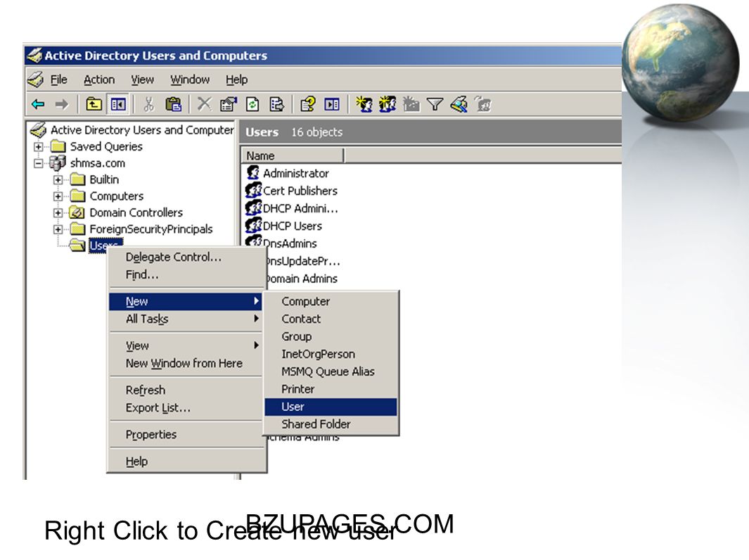Collapse the shmsa.com domain node
Viewport: 749px width, 560px height.
tap(39, 163)
